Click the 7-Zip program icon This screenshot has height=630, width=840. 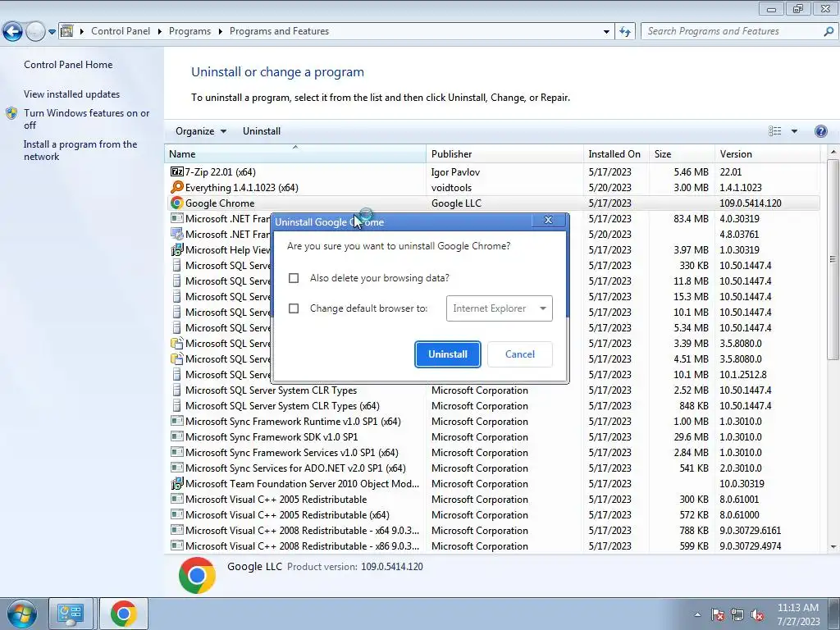pyautogui.click(x=177, y=172)
